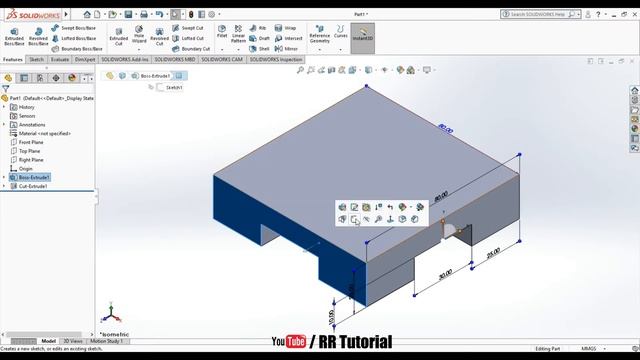Click the Linear Pattern tool
This screenshot has height=360, width=640.
238,34
